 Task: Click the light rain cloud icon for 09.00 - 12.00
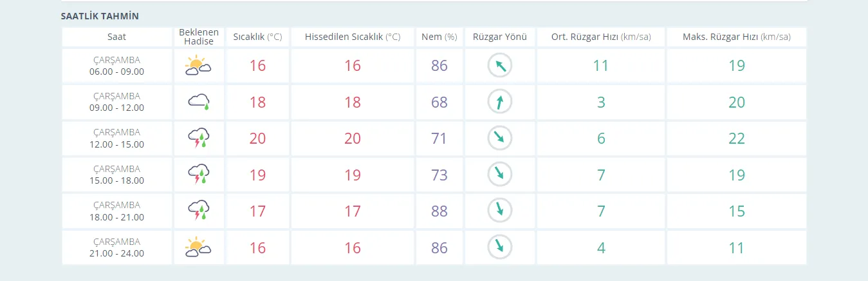[x=199, y=102]
